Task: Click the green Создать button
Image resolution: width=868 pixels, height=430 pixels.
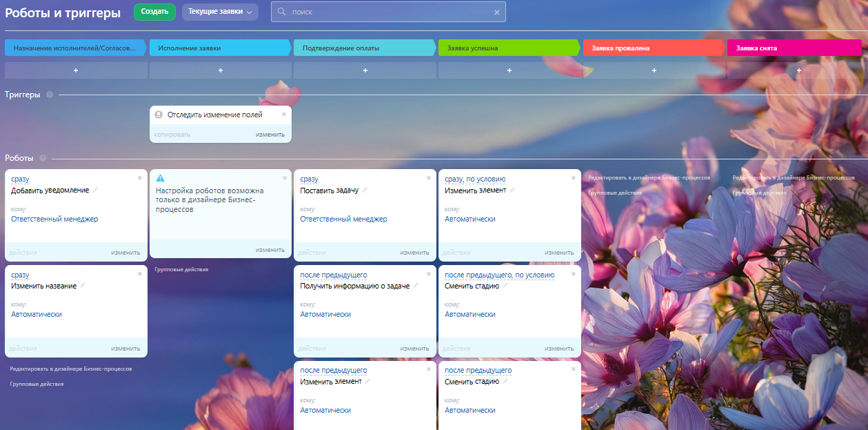Action: click(x=154, y=12)
